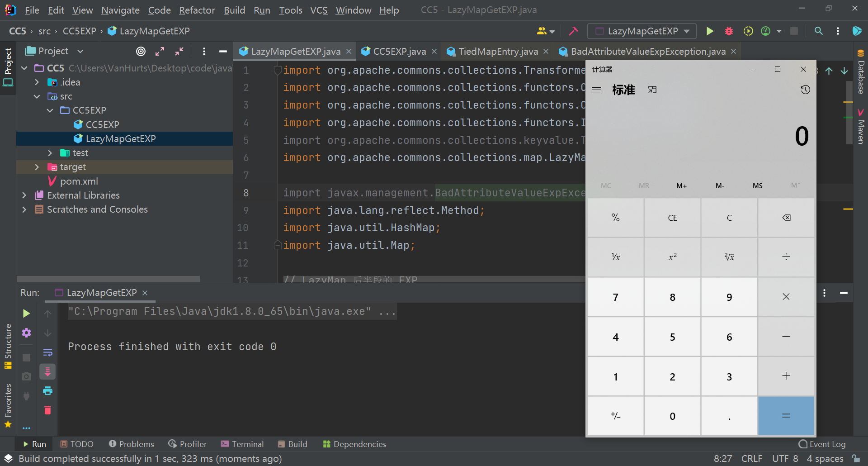This screenshot has width=868, height=466.
Task: Start debugging with the bug icon
Action: click(729, 31)
